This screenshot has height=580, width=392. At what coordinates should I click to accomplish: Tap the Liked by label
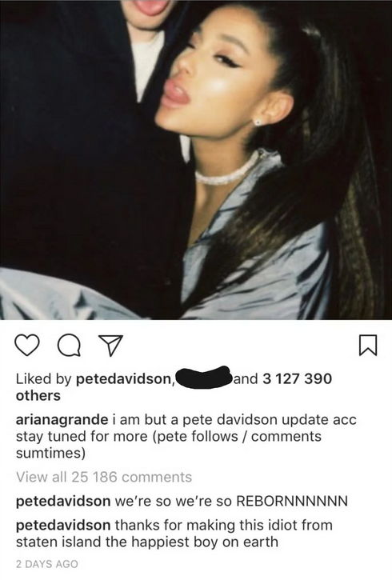click(44, 379)
